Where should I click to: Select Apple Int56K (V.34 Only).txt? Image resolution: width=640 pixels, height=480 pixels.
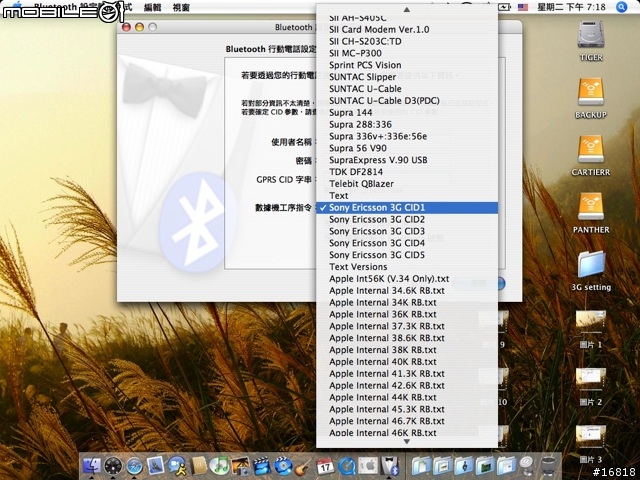(407, 279)
